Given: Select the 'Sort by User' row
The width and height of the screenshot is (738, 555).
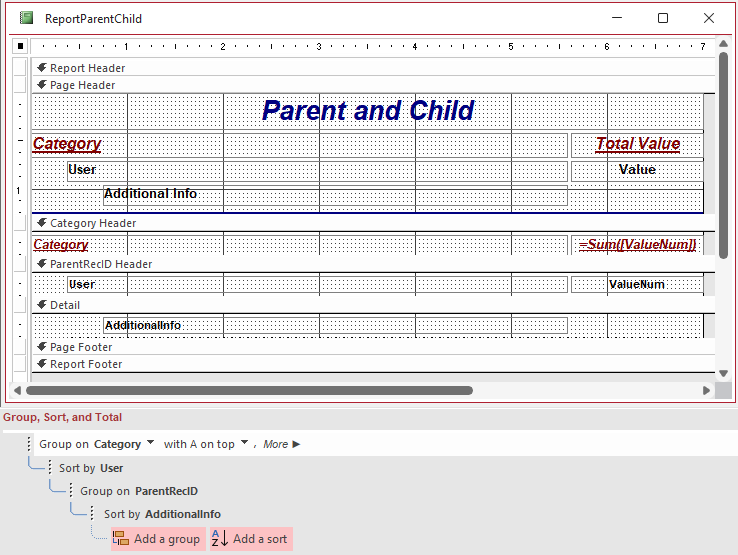Looking at the screenshot, I should [91, 468].
